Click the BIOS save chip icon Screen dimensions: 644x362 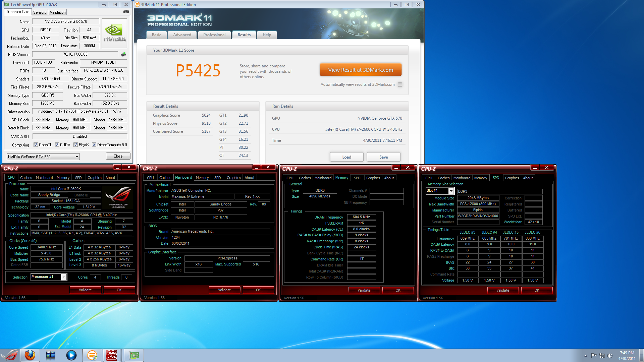pyautogui.click(x=123, y=54)
